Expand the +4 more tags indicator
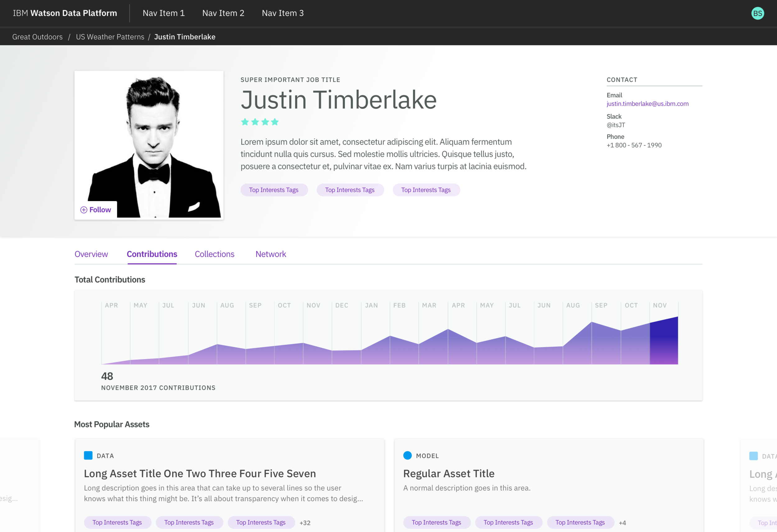The height and width of the screenshot is (532, 777). (x=623, y=523)
